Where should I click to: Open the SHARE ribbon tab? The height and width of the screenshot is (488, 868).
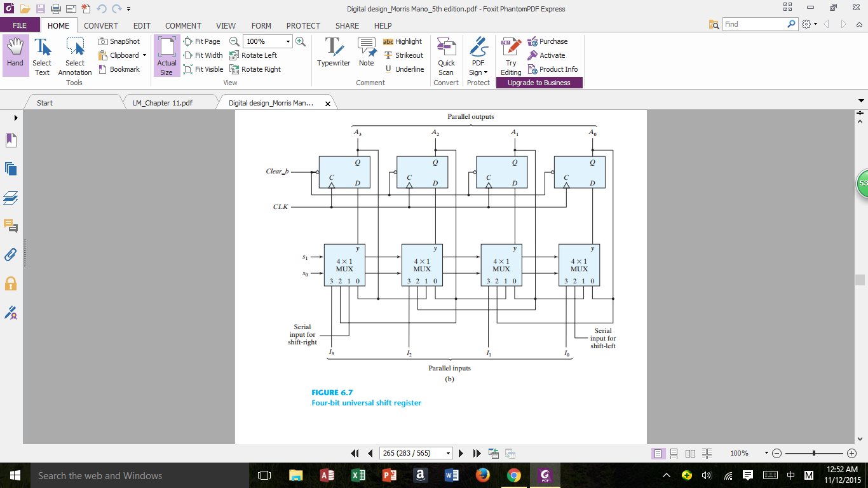347,25
